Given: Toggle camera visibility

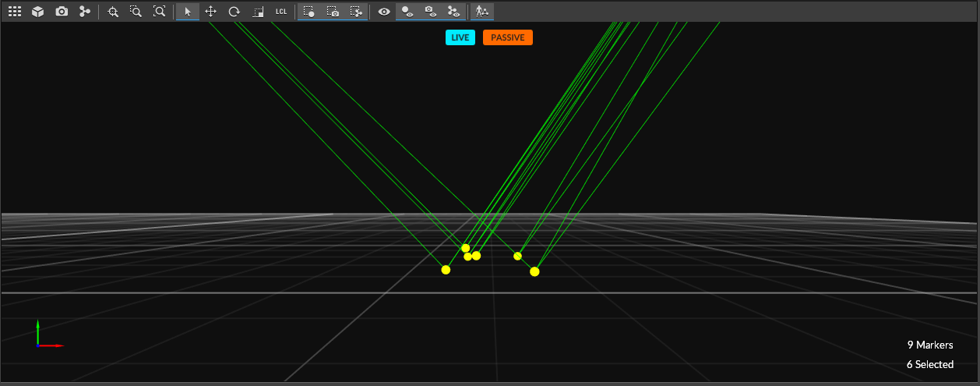Looking at the screenshot, I should coord(430,12).
